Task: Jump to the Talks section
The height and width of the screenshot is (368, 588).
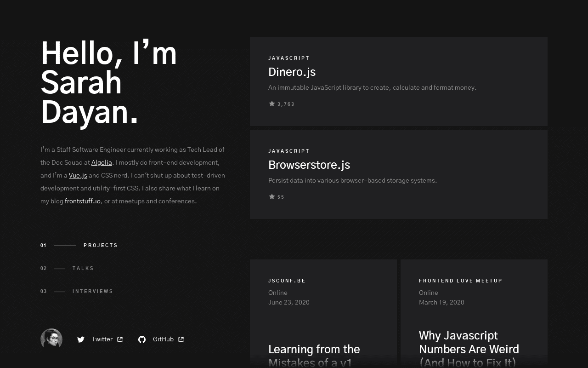Action: (x=83, y=269)
